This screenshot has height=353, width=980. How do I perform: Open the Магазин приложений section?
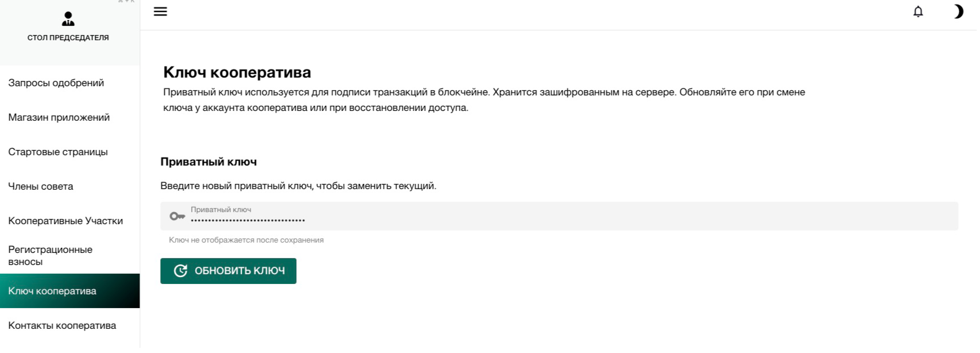pyautogui.click(x=59, y=117)
